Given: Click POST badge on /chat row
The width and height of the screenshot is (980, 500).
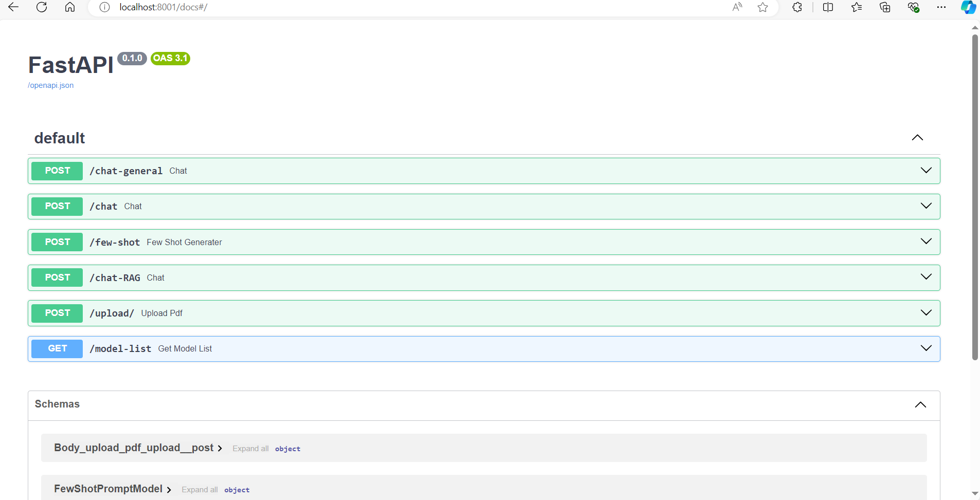Looking at the screenshot, I should point(57,206).
